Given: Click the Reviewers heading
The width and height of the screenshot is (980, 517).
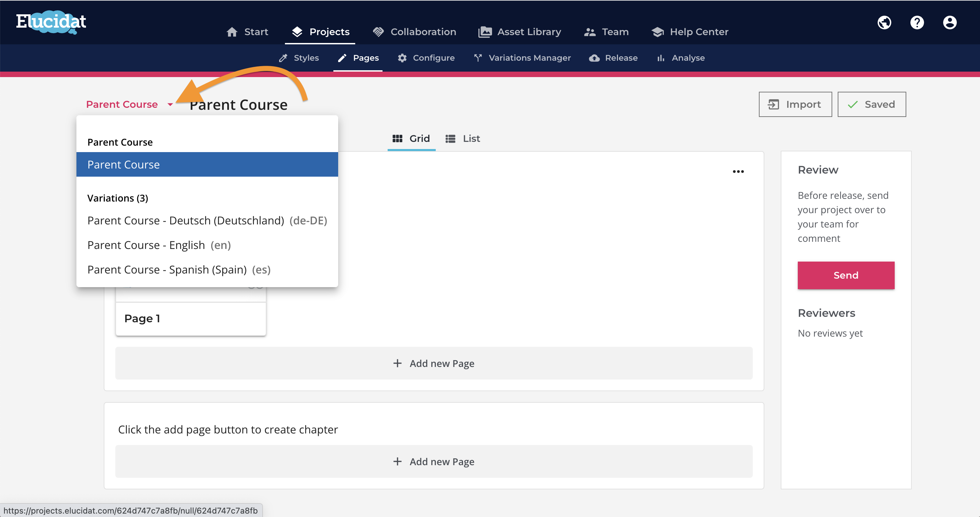Looking at the screenshot, I should [826, 313].
